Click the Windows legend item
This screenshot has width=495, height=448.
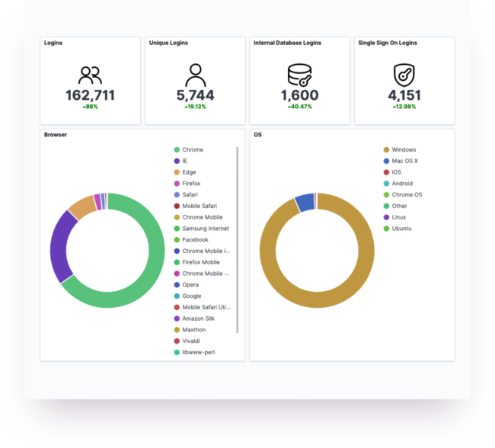click(x=403, y=150)
